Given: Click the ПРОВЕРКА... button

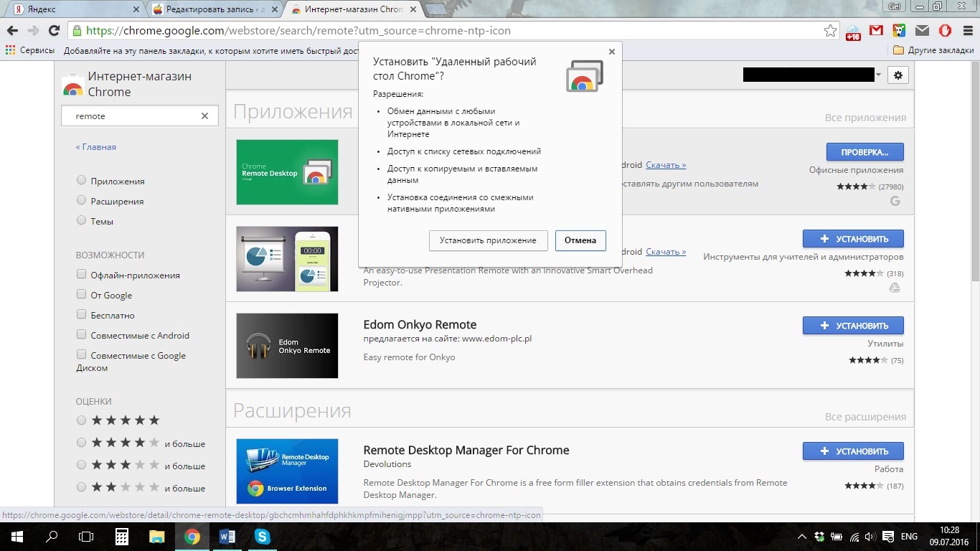Looking at the screenshot, I should (864, 152).
